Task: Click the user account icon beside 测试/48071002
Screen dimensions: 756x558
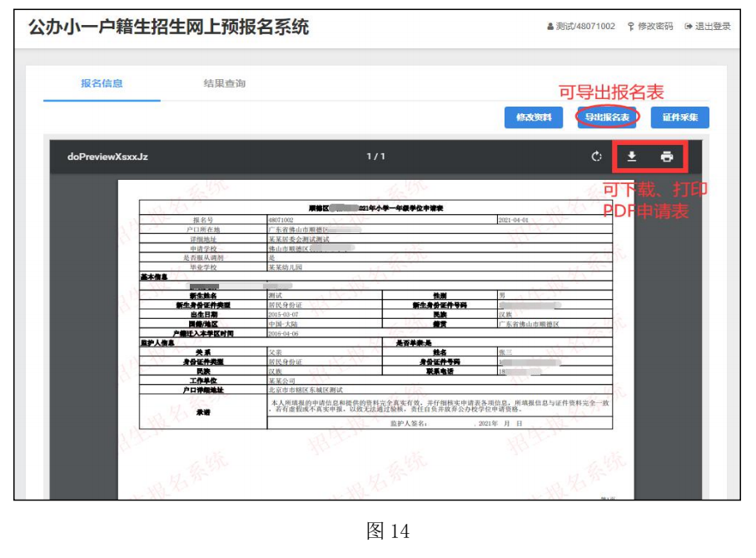Action: 550,27
